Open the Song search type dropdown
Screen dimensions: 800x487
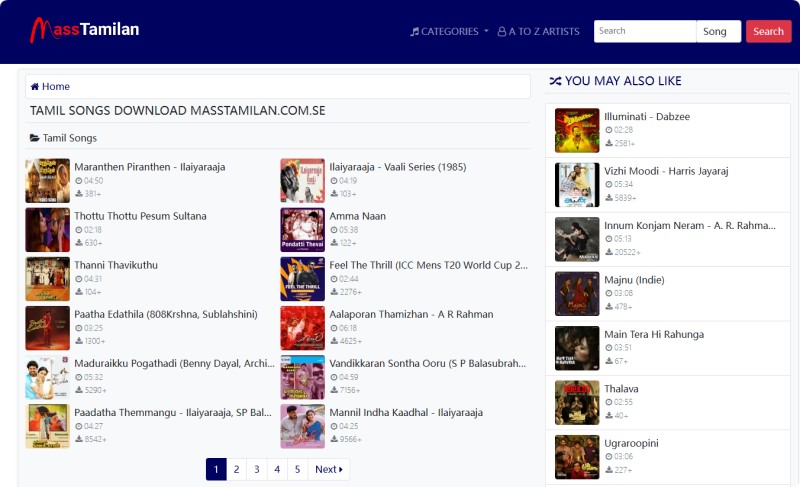(x=718, y=32)
